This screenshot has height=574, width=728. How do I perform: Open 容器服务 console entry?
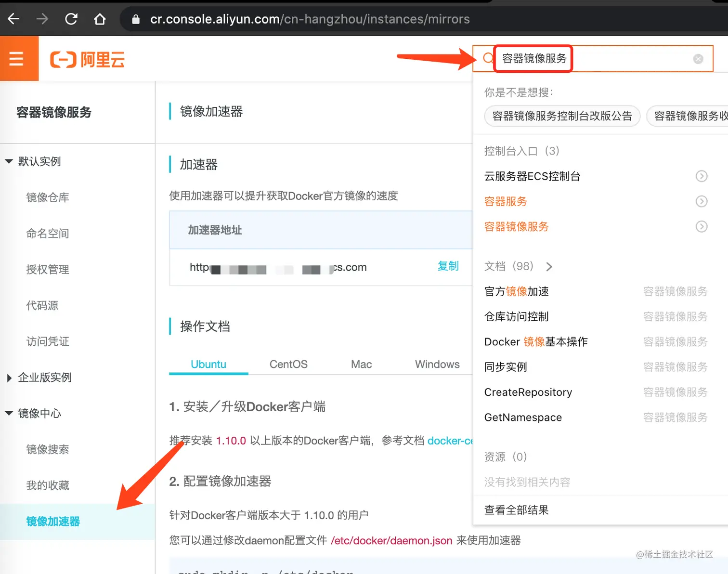point(506,201)
